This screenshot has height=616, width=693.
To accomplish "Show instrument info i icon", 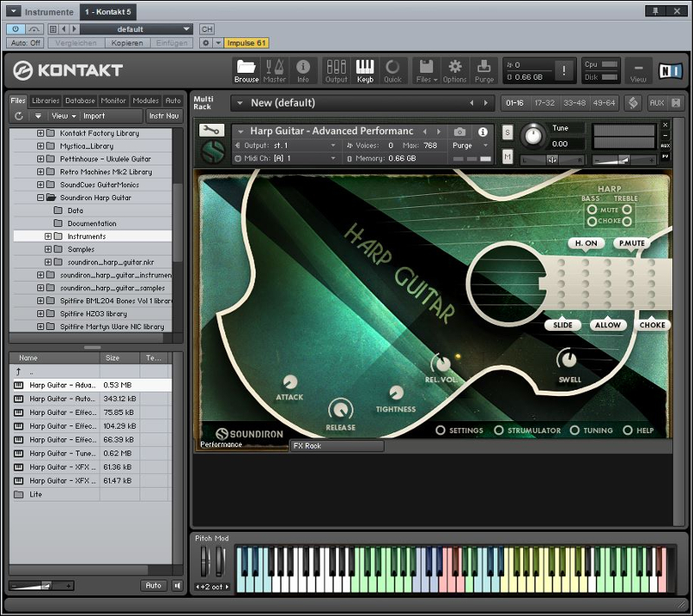I will 483,132.
